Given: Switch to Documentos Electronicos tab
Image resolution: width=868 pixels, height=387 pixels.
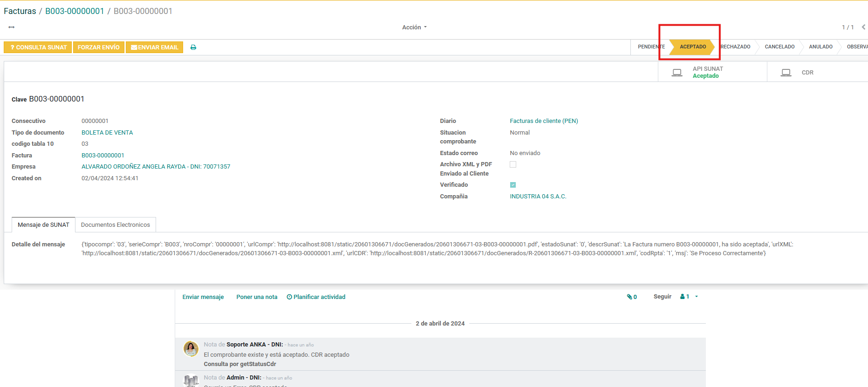Looking at the screenshot, I should pyautogui.click(x=116, y=225).
